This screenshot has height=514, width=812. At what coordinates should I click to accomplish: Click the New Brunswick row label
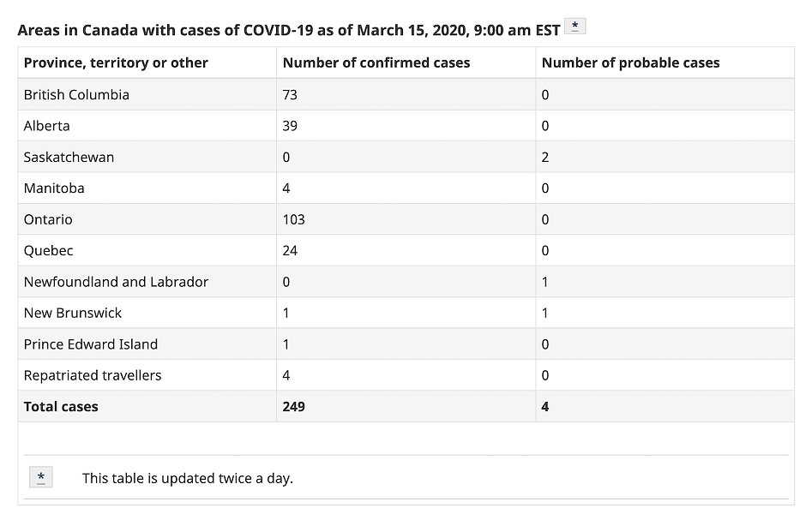[73, 313]
